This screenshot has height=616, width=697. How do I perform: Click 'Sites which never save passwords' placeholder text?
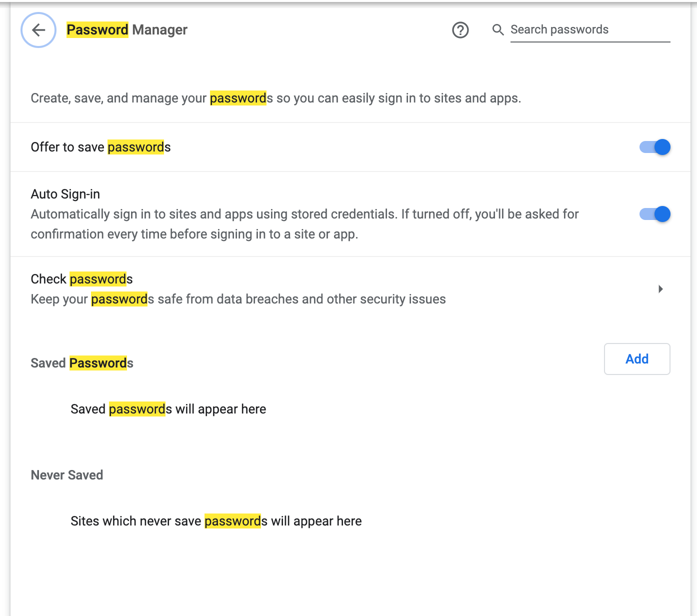216,521
